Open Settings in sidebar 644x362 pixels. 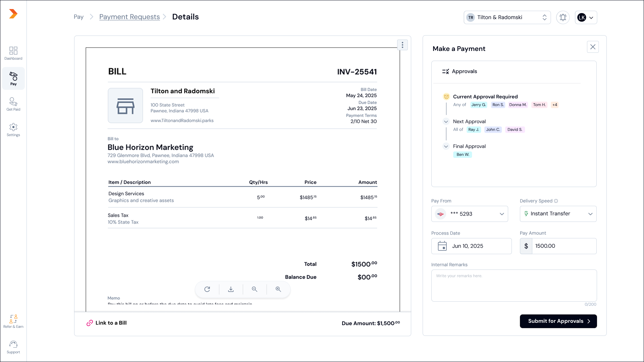(x=13, y=129)
